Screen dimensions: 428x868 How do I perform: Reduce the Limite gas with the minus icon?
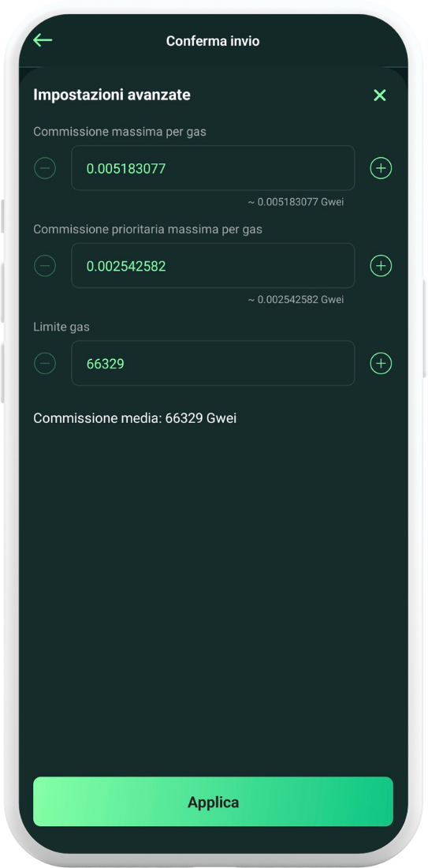pyautogui.click(x=45, y=363)
